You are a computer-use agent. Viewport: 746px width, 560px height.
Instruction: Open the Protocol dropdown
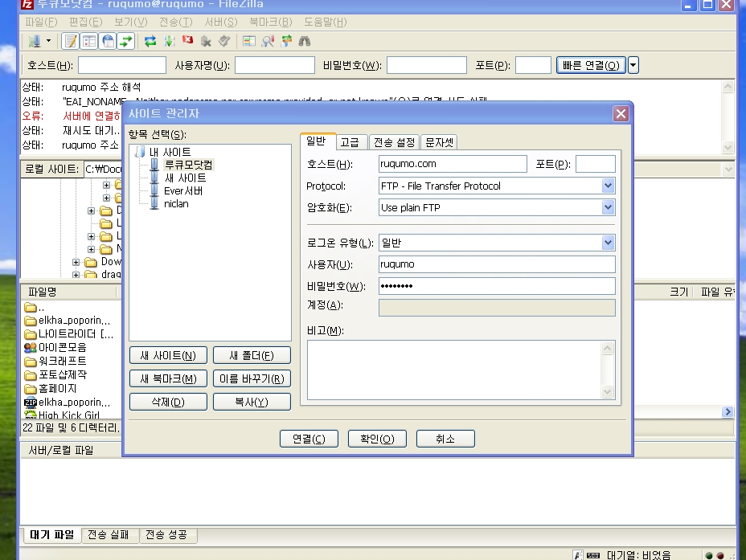(x=608, y=186)
